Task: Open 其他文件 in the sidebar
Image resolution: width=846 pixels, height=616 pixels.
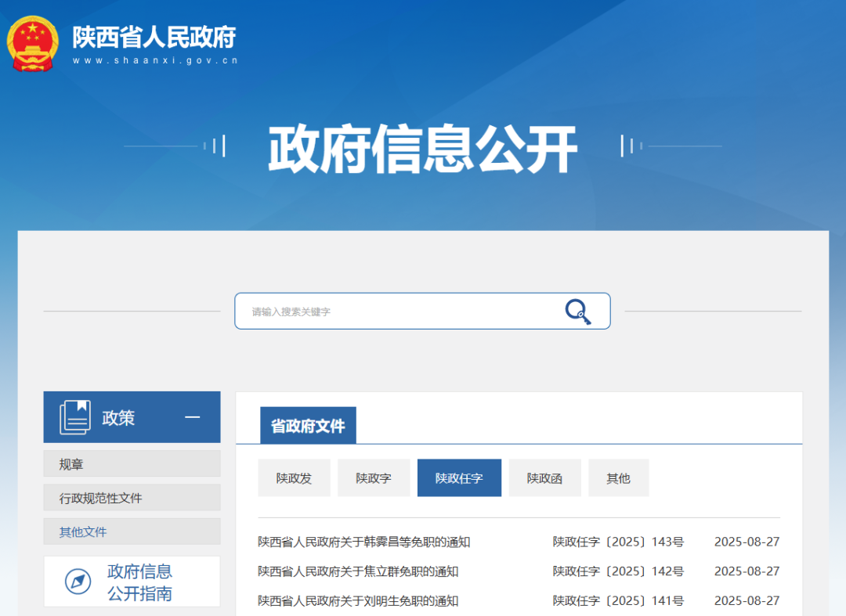Action: pos(132,531)
